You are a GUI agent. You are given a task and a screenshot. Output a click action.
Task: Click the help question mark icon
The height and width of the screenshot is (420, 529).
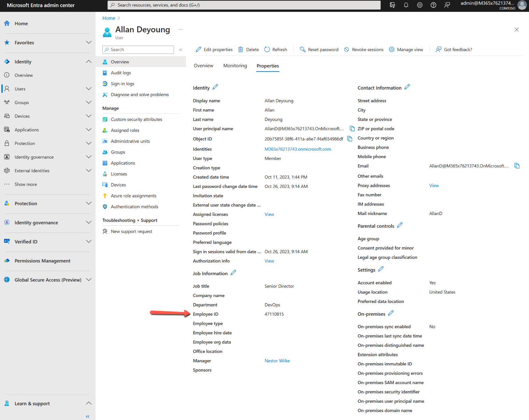pos(433,5)
